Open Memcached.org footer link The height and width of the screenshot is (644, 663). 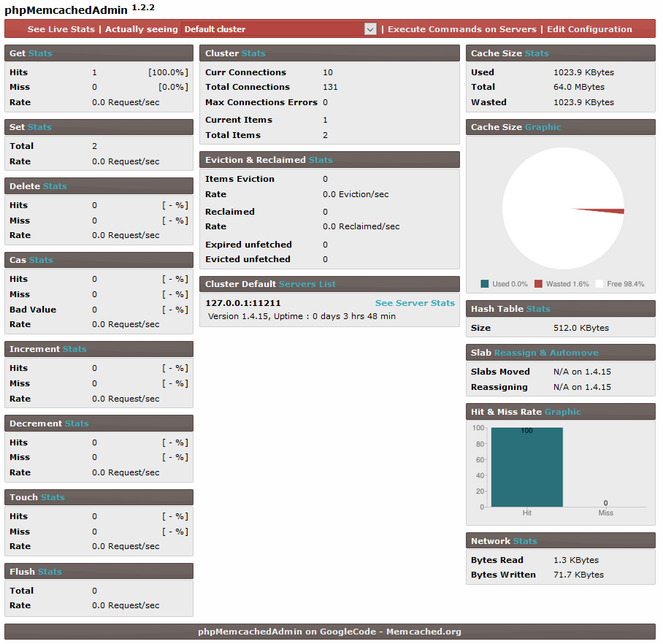424,632
